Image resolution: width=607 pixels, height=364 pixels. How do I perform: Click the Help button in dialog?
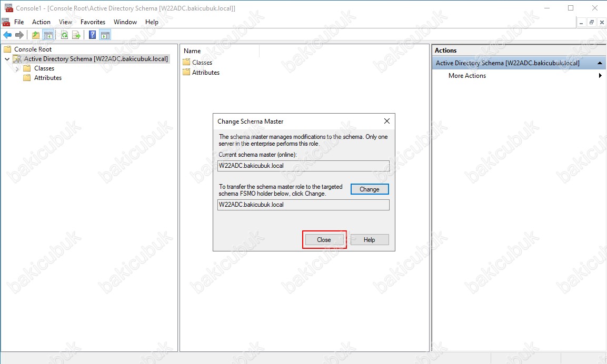pos(370,240)
